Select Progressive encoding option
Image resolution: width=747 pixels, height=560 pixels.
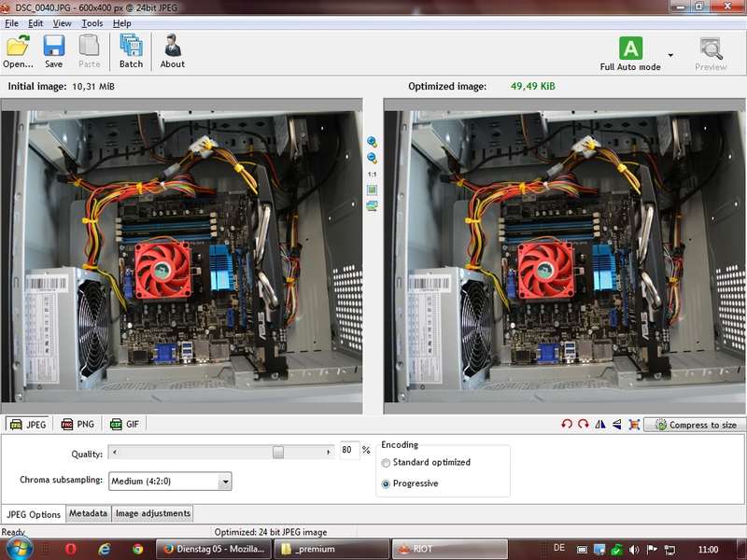(x=386, y=483)
